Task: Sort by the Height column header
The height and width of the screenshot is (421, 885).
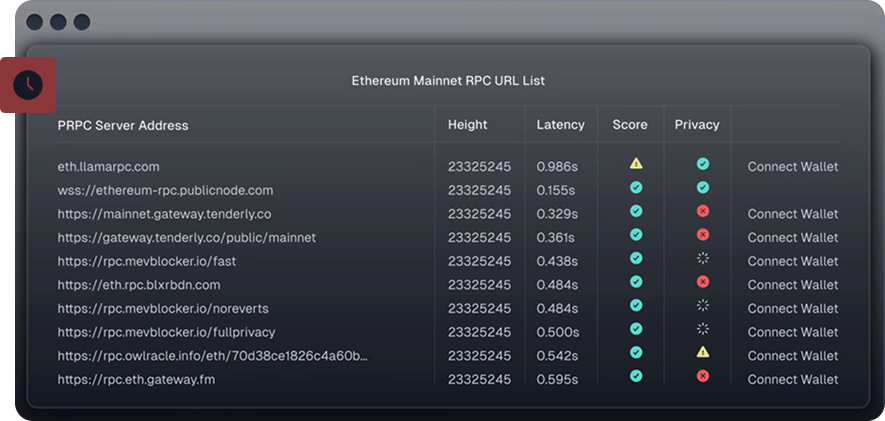Action: click(x=468, y=125)
